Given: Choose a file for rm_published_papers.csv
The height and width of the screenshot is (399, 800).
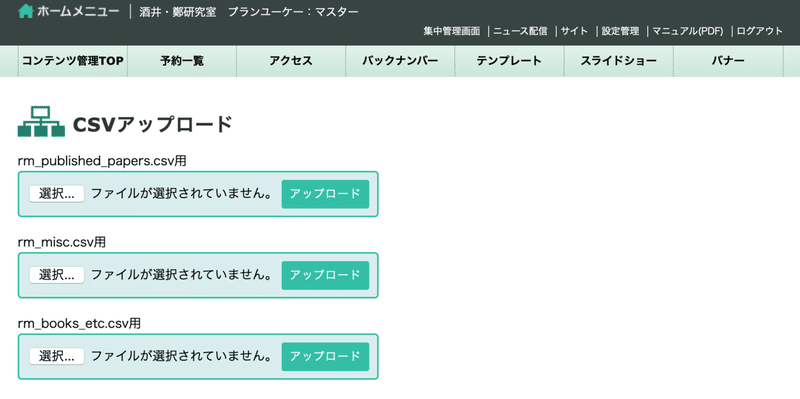Looking at the screenshot, I should 57,194.
